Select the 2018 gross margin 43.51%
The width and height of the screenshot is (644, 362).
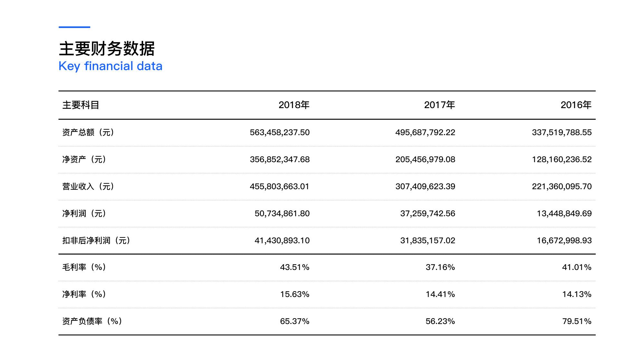pos(294,267)
